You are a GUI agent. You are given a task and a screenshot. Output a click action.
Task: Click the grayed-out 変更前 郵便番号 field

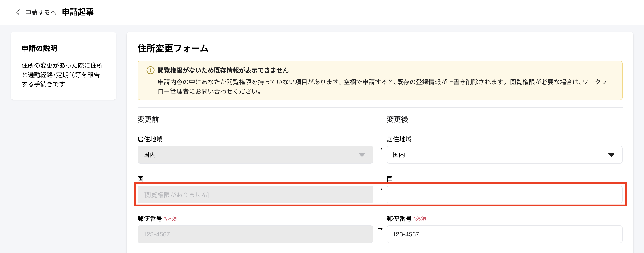pyautogui.click(x=255, y=234)
